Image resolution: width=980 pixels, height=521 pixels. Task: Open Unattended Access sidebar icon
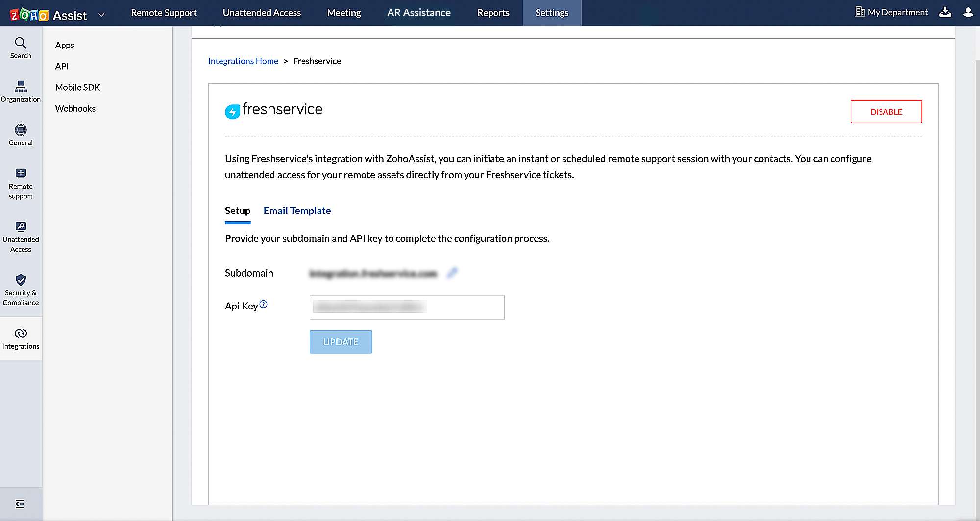click(21, 227)
